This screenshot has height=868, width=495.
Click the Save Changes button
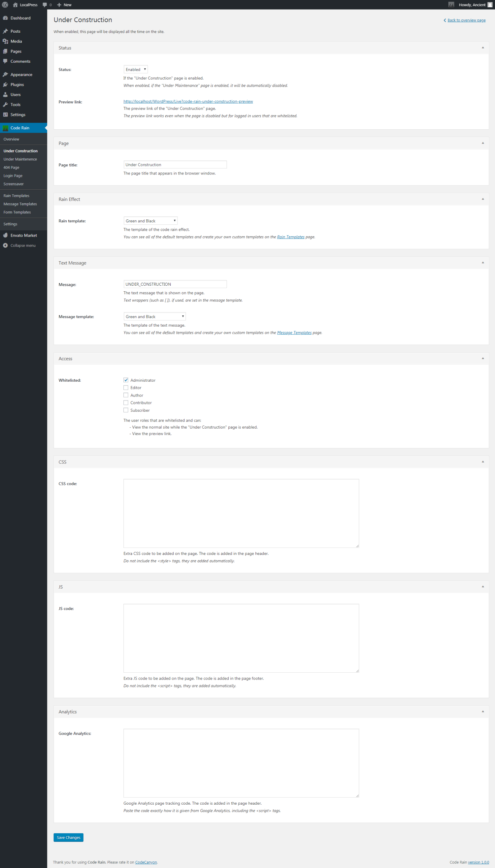coord(68,837)
